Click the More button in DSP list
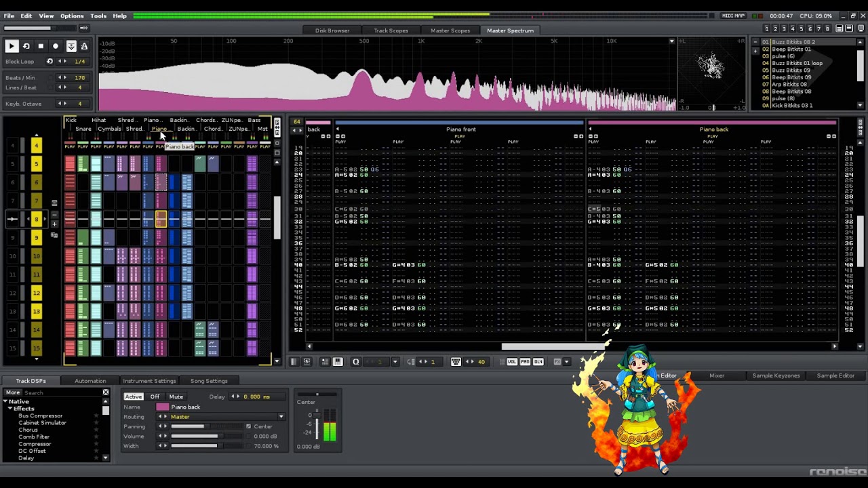 (x=13, y=392)
